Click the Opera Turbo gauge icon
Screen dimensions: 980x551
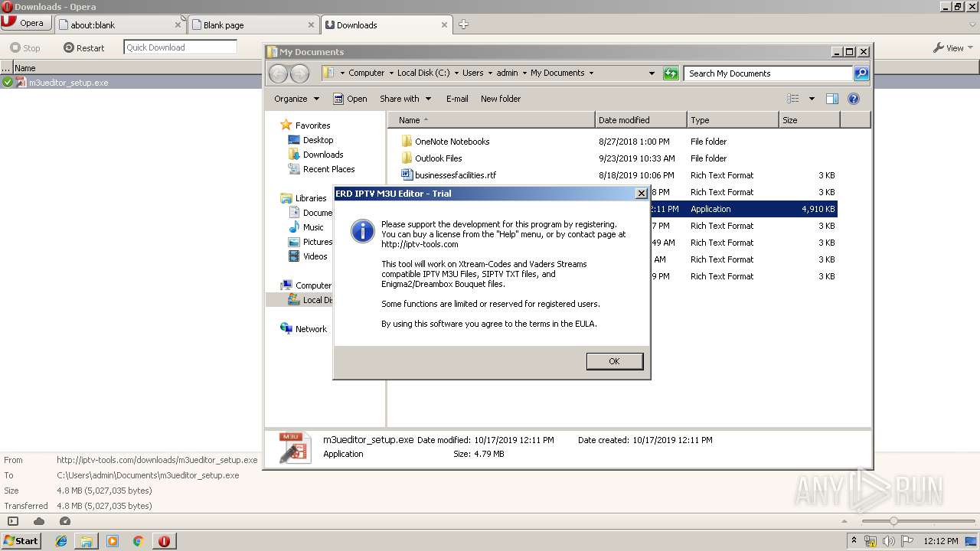64,521
